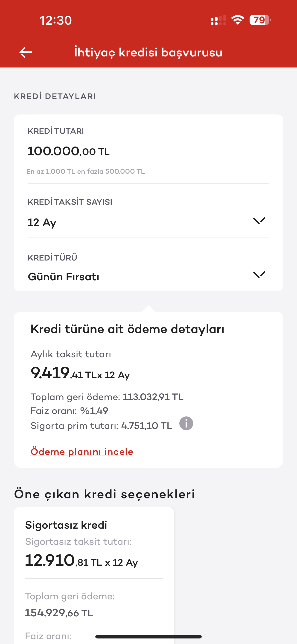Viewport: 297px width, 644px height.
Task: Tap the 9.419,41 TL monthly installment amount
Action: coord(80,373)
